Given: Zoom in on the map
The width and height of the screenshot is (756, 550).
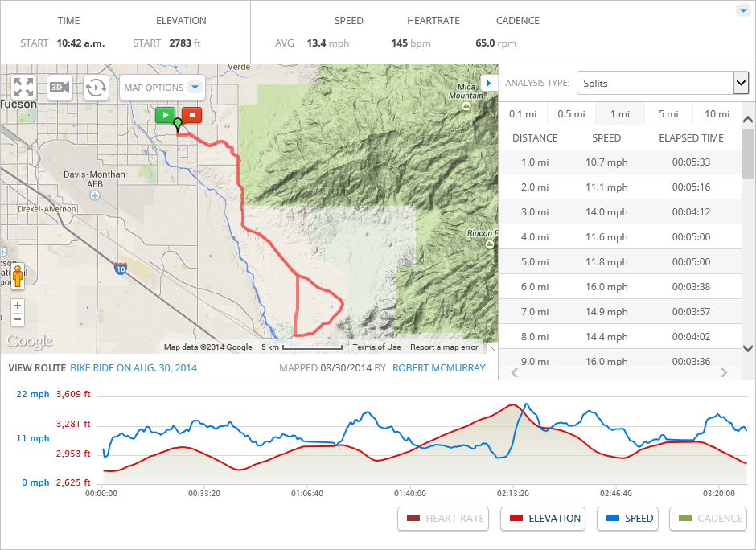Looking at the screenshot, I should (x=18, y=306).
